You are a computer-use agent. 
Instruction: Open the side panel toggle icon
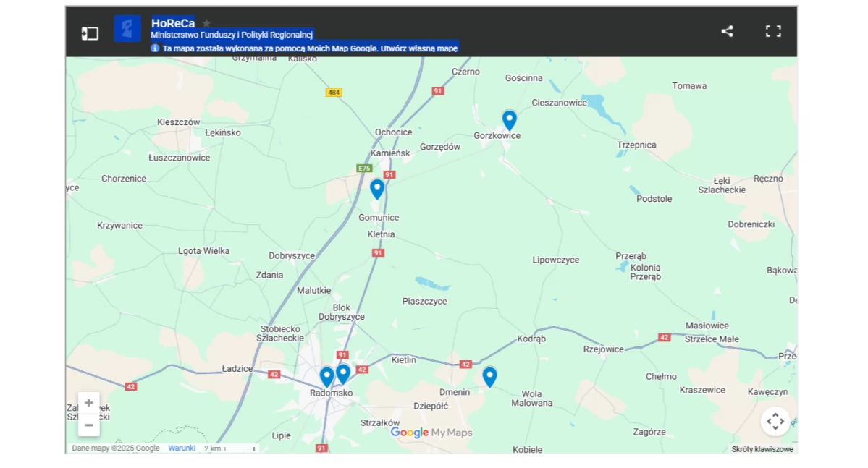tap(90, 33)
